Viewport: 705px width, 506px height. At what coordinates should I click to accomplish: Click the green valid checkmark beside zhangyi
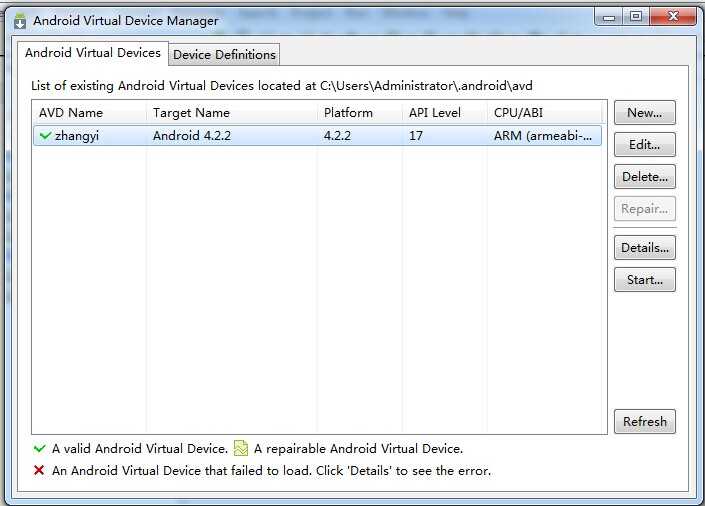45,135
